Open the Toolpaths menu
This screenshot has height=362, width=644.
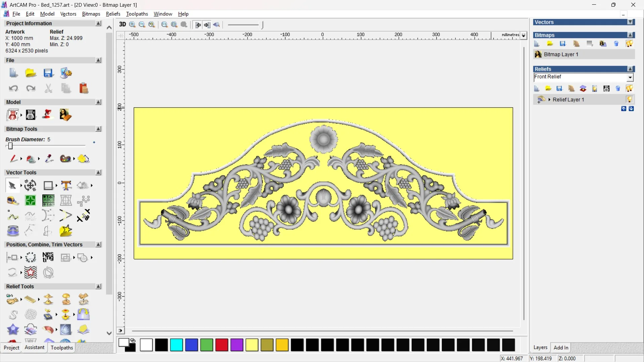coord(137,14)
